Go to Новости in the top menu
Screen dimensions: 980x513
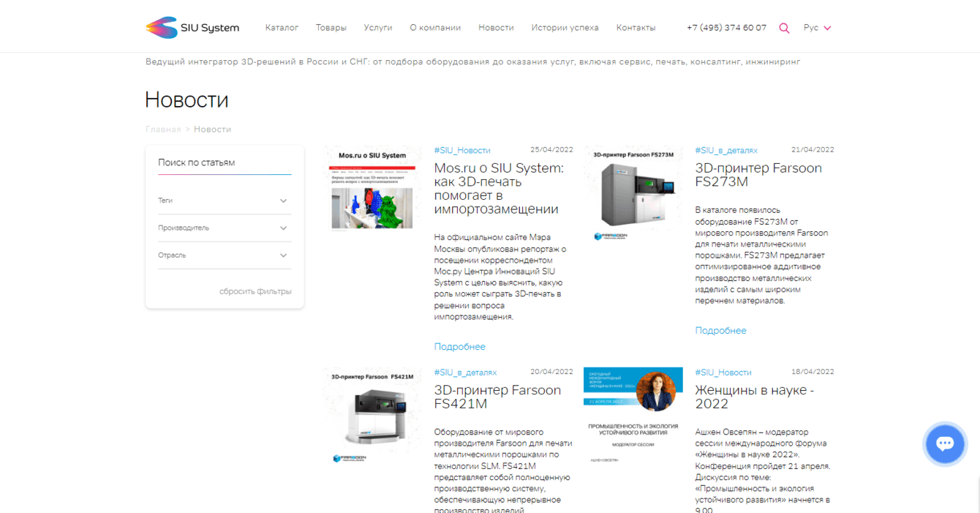[496, 28]
